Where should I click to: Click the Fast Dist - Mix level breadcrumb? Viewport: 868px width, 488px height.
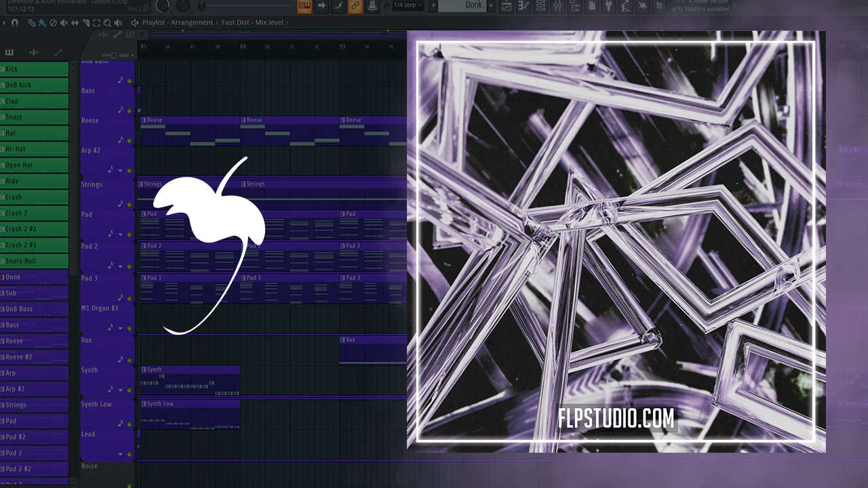tap(252, 22)
